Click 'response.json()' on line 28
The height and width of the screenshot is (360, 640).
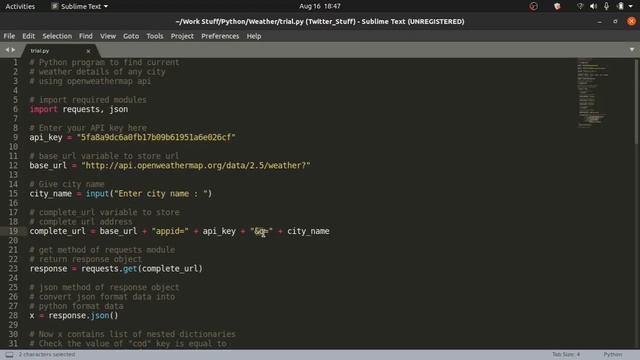(x=83, y=316)
